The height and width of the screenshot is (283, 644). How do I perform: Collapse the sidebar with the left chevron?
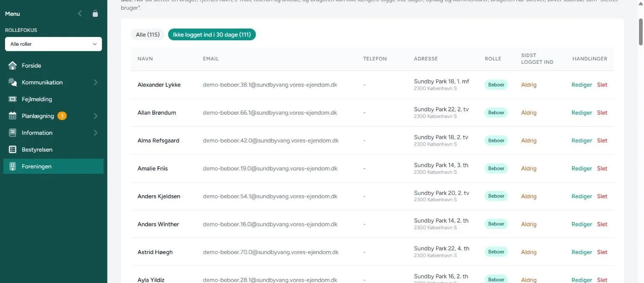tap(80, 13)
